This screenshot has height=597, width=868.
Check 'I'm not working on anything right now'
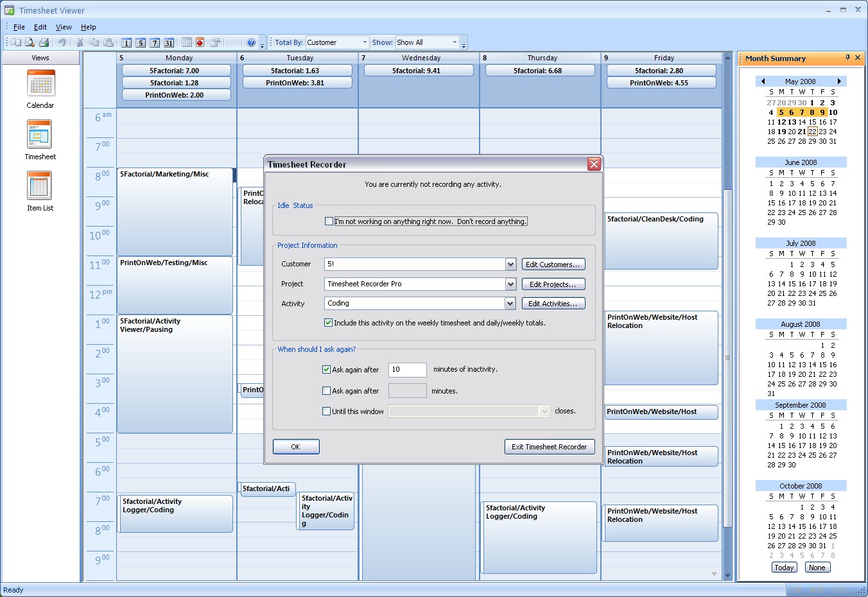pos(329,221)
